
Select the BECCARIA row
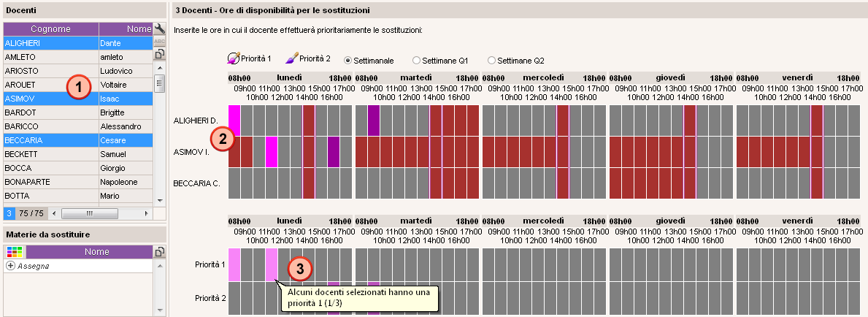point(78,140)
